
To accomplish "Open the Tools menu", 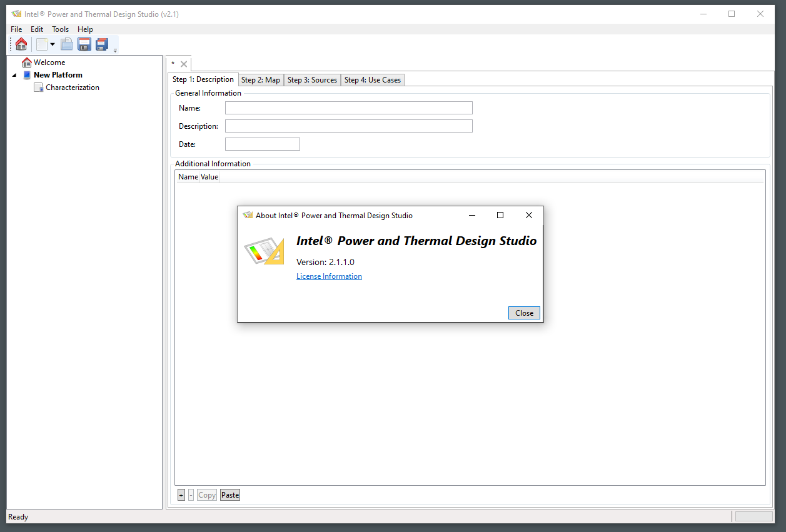I will pos(61,29).
